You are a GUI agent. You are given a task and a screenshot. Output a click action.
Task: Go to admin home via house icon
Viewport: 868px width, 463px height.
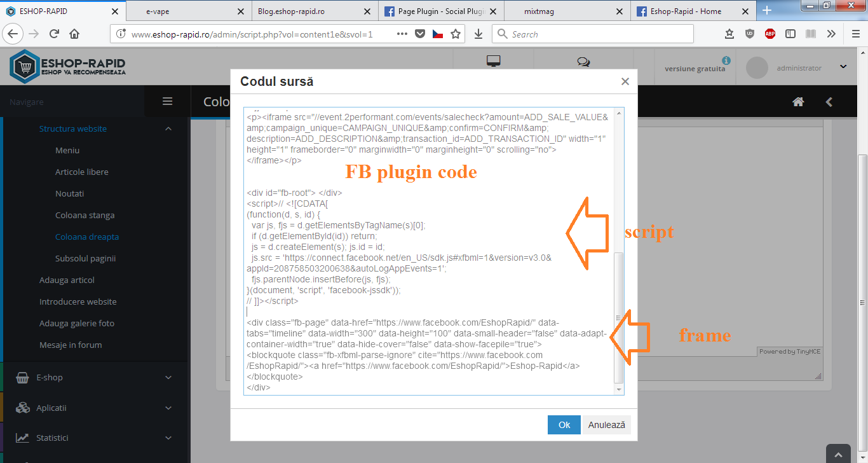click(799, 102)
